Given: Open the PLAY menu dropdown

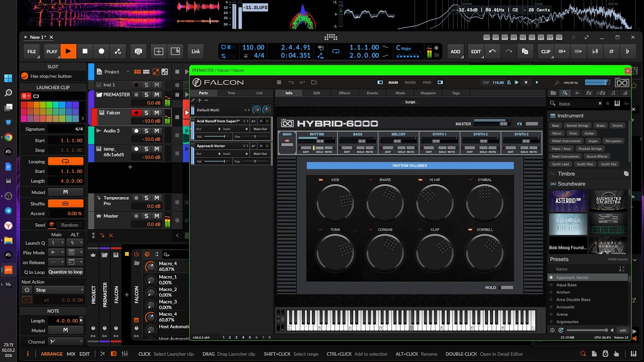Looking at the screenshot, I should coord(52,51).
